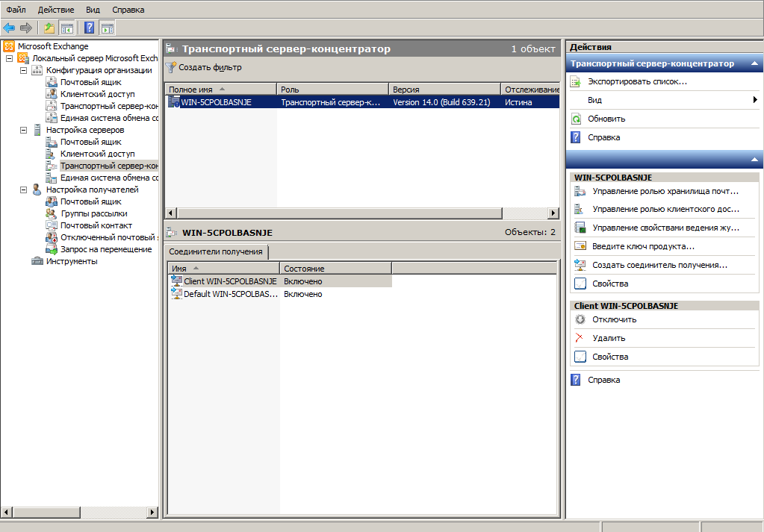The image size is (764, 532).
Task: Collapse the Транспортный сервер-концентратор actions section
Action: [754, 63]
